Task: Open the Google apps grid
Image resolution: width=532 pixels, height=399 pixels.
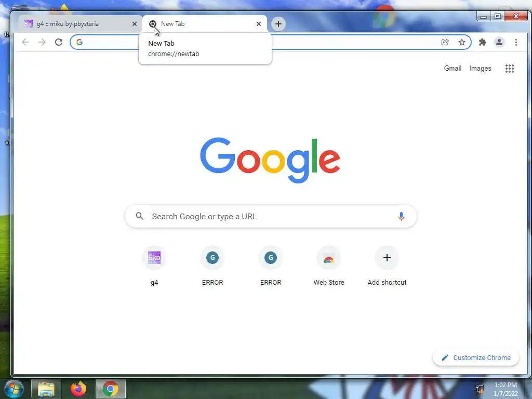Action: (x=509, y=68)
